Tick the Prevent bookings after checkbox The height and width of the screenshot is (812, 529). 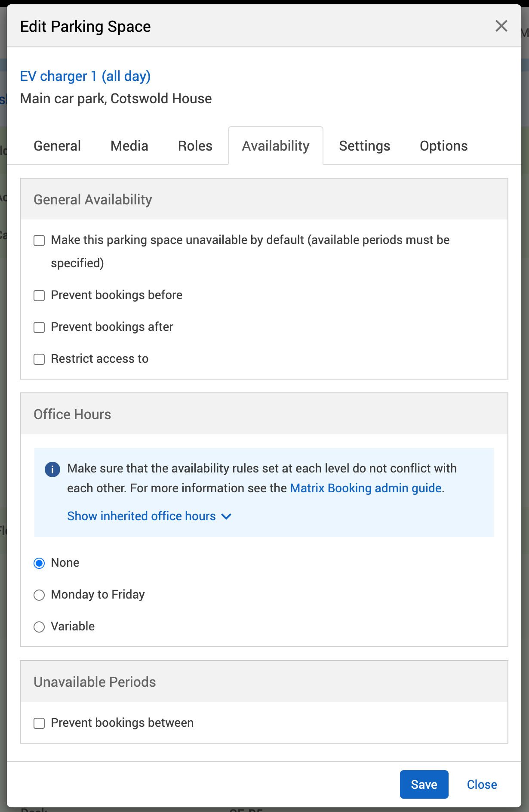[39, 327]
